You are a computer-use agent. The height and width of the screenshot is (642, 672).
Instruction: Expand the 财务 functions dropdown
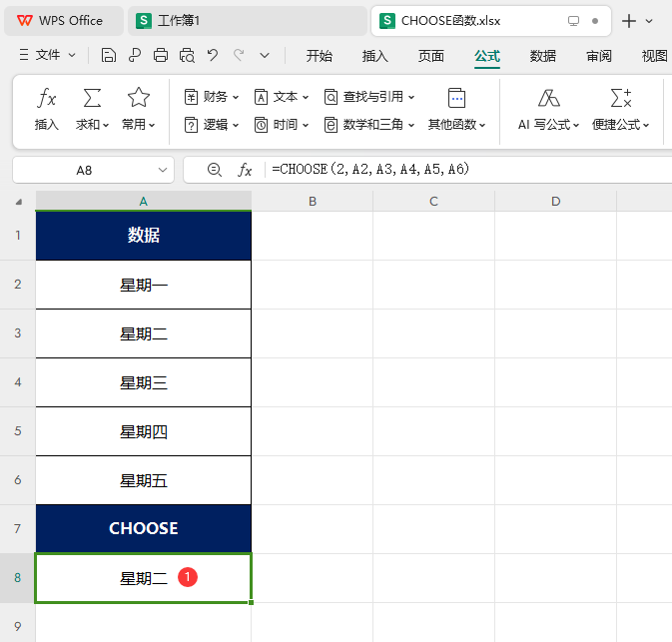(212, 97)
